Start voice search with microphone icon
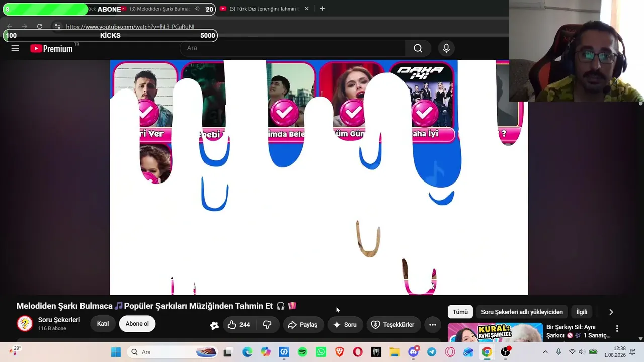 click(446, 48)
